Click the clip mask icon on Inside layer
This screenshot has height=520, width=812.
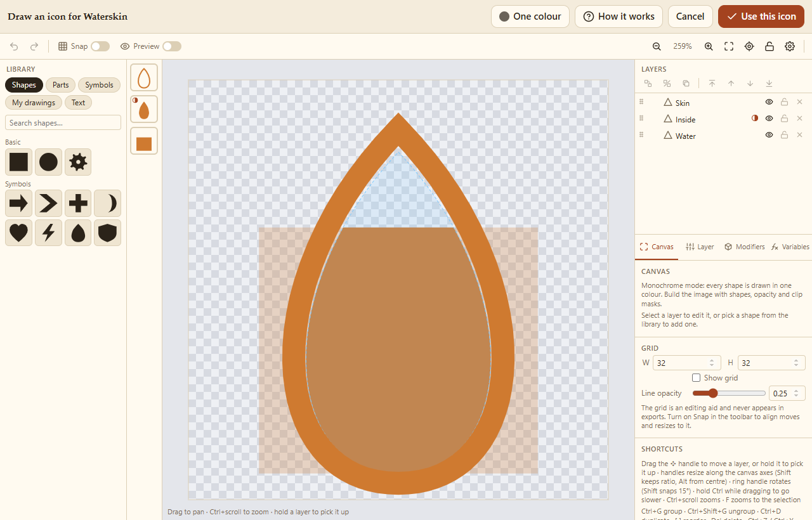pos(755,119)
